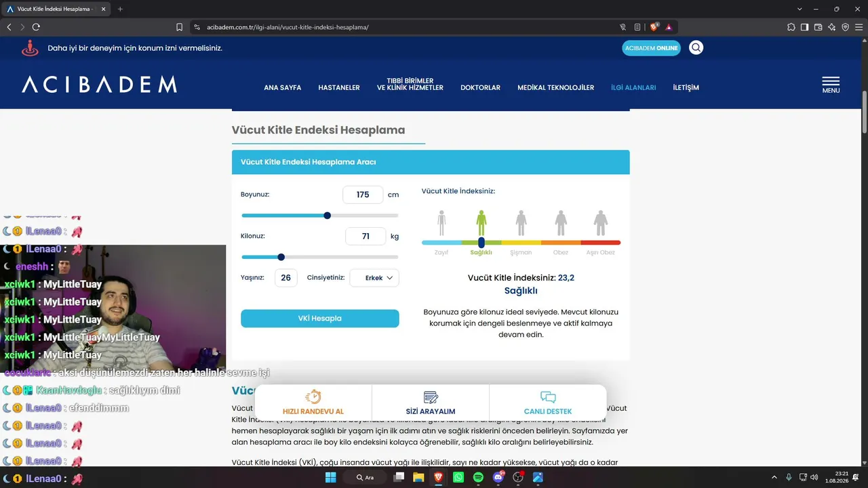Viewport: 868px width, 488px height.
Task: Click the volume icon in system tray
Action: (x=815, y=477)
